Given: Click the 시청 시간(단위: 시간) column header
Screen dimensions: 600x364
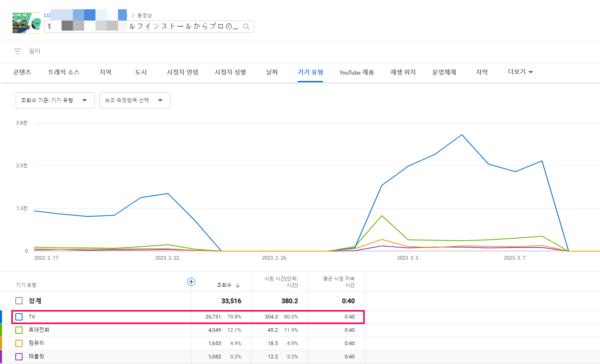Looking at the screenshot, I should tap(281, 282).
